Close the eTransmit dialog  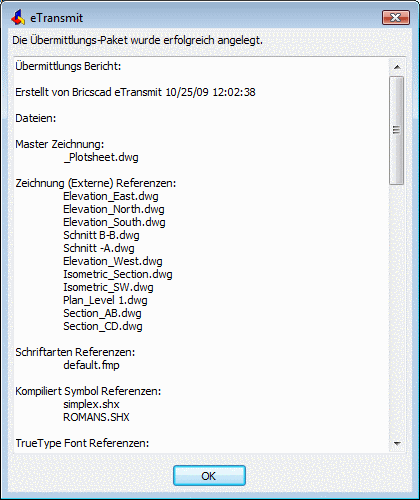396,18
